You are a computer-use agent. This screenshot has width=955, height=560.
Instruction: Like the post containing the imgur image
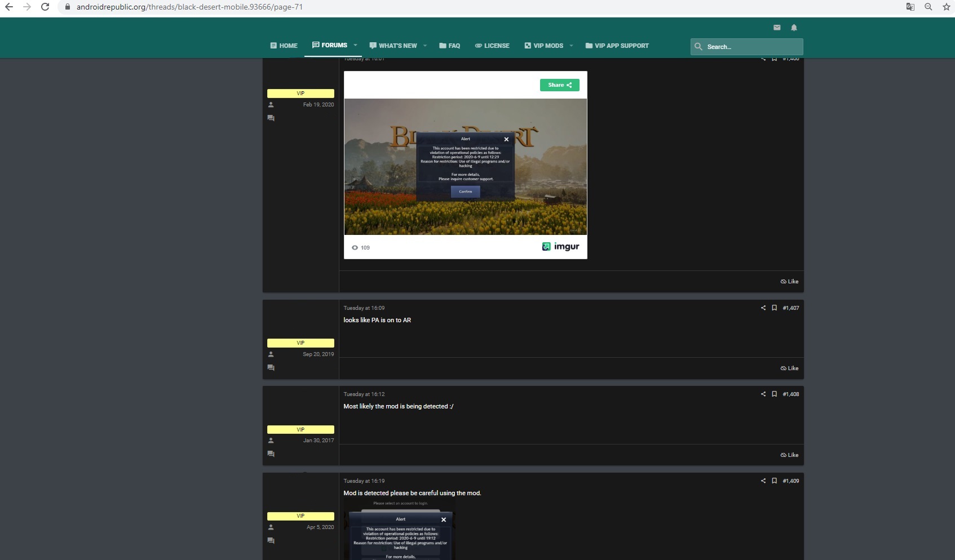pyautogui.click(x=789, y=281)
